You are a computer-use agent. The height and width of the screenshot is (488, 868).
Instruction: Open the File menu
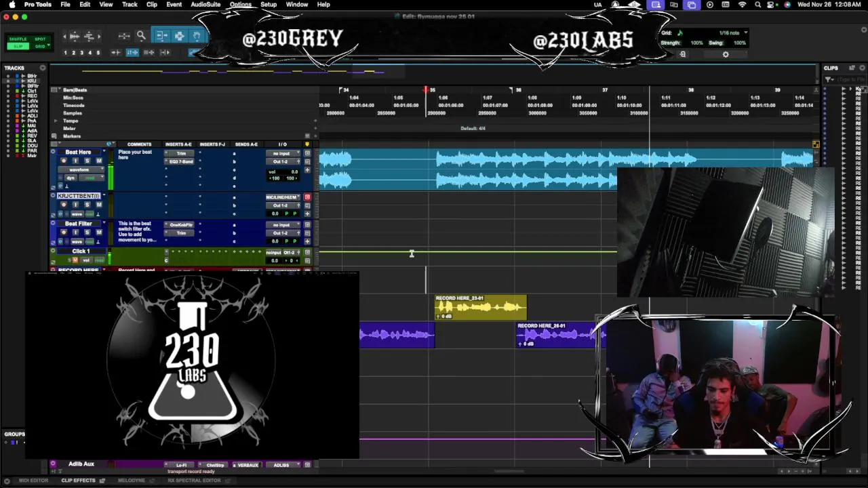(65, 5)
